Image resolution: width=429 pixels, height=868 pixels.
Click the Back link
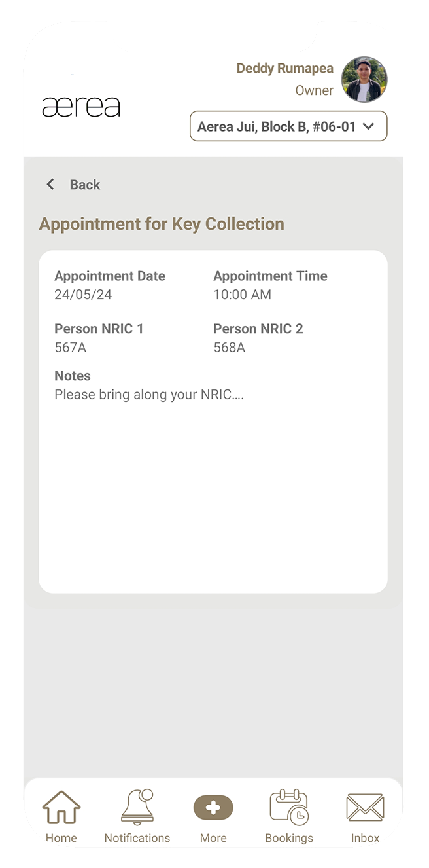85,185
